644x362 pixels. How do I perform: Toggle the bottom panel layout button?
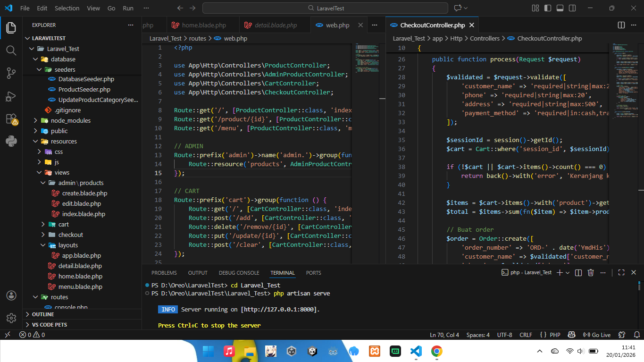pos(560,8)
